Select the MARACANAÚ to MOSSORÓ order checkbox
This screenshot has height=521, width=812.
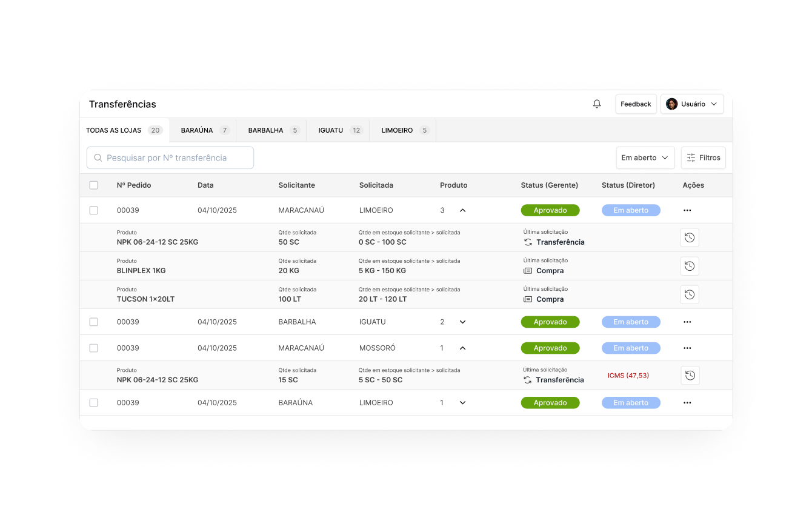pos(93,348)
